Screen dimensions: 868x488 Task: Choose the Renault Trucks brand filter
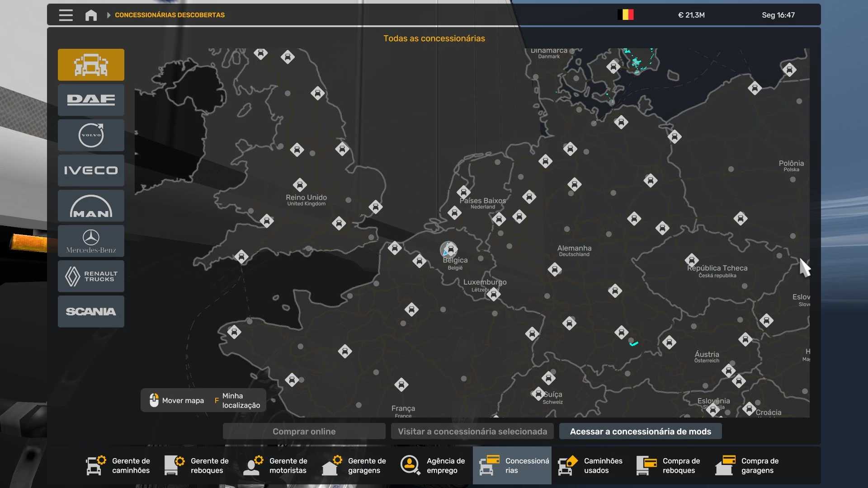(91, 276)
